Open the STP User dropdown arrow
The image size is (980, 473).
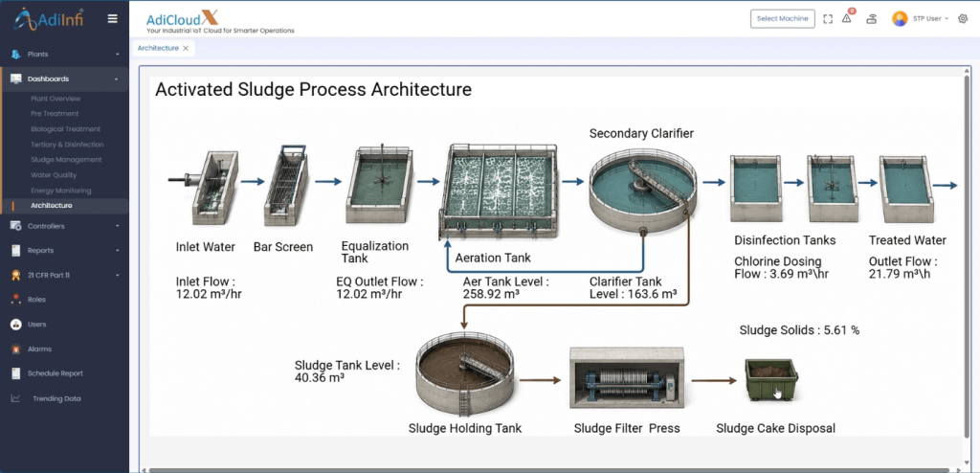coord(947,19)
